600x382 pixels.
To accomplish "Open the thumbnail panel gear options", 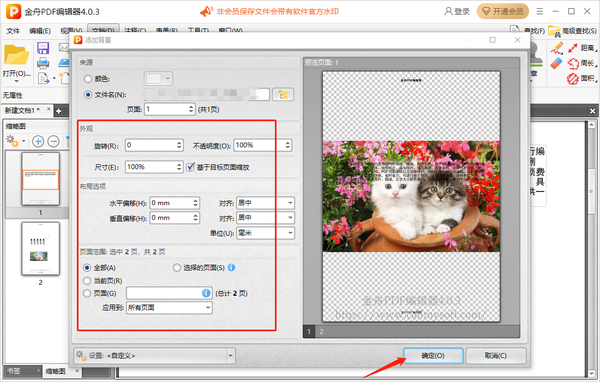I will 15,141.
